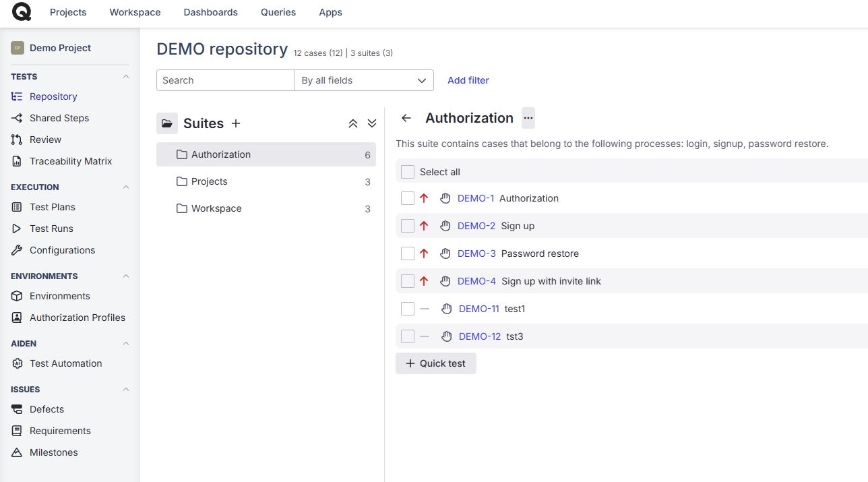The width and height of the screenshot is (868, 482).
Task: Check the DEMO-1 Authorization case checkbox
Action: [x=408, y=198]
